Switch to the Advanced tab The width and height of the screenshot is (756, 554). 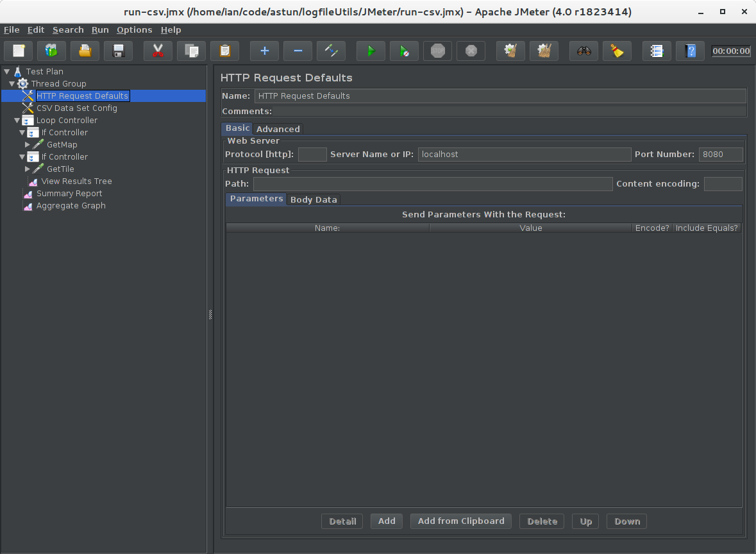click(278, 129)
